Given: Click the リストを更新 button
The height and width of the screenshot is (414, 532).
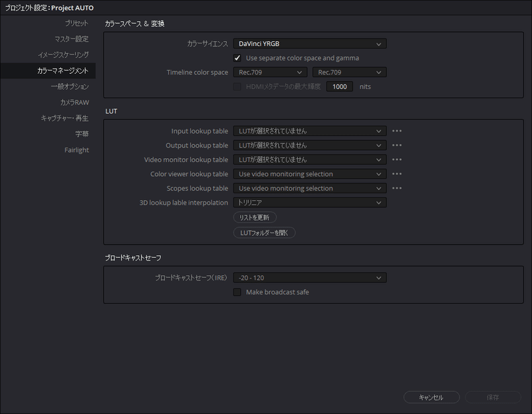Looking at the screenshot, I should click(x=255, y=217).
